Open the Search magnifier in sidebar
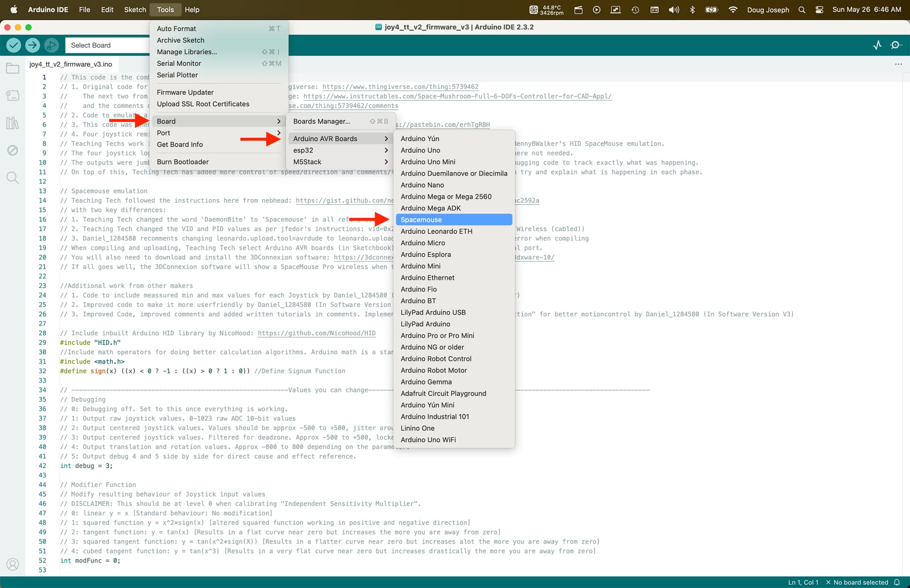The image size is (910, 588). coord(13,178)
